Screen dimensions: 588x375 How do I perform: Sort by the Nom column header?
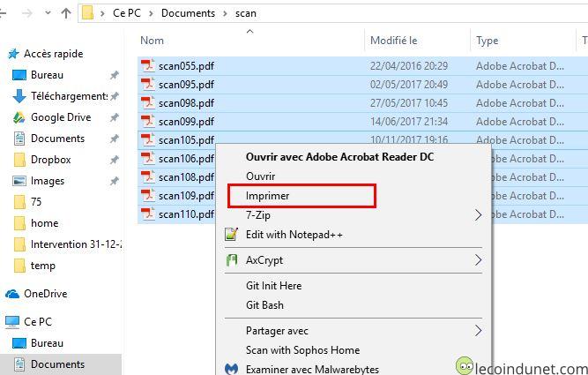152,41
